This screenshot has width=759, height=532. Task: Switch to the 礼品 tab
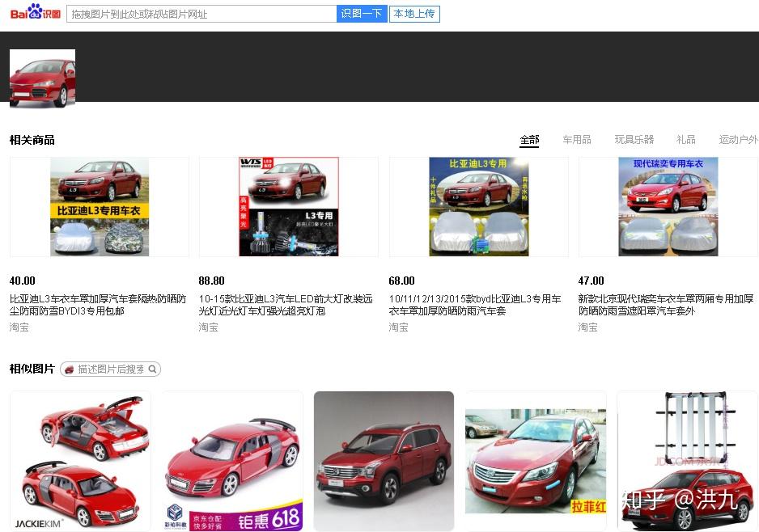click(x=686, y=140)
